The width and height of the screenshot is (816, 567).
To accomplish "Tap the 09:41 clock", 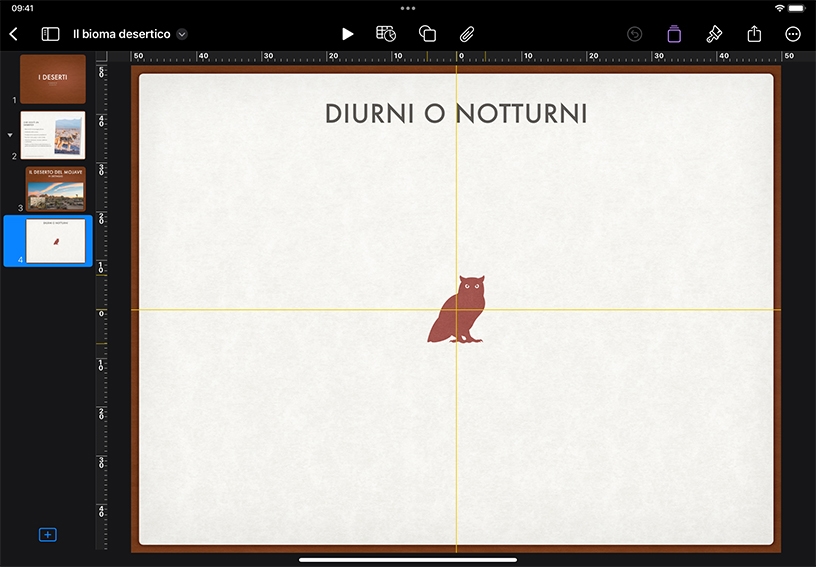I will point(22,8).
